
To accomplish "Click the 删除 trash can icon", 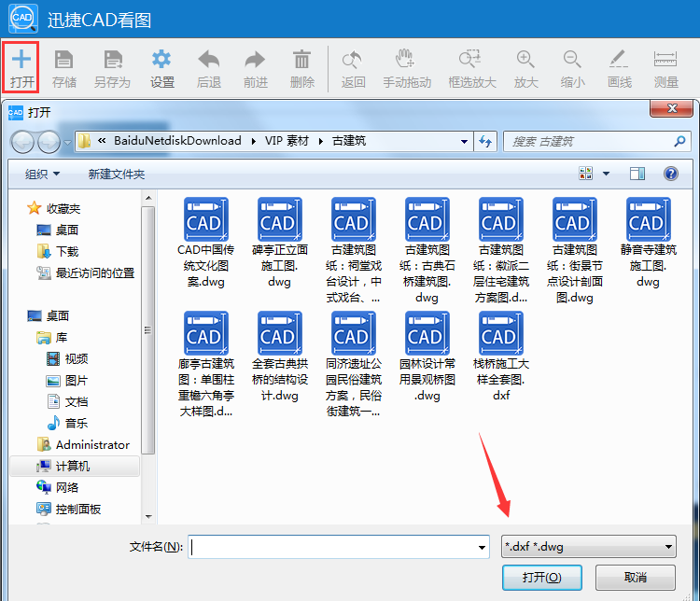I will click(x=301, y=60).
